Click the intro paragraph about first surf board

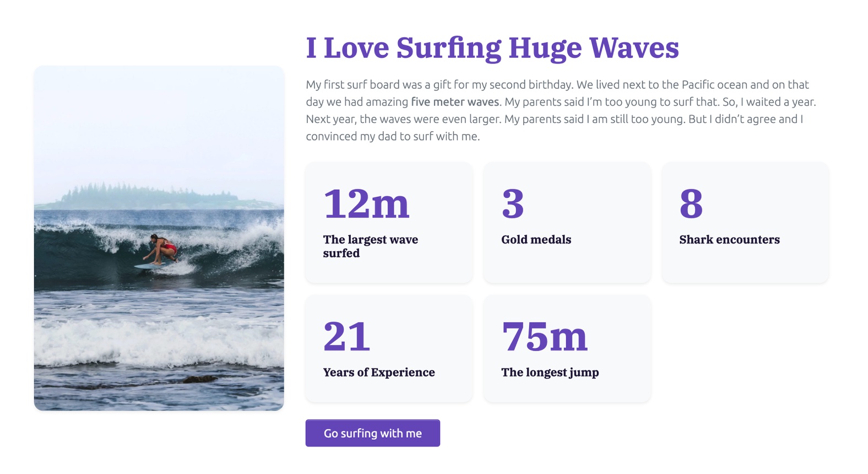(561, 110)
